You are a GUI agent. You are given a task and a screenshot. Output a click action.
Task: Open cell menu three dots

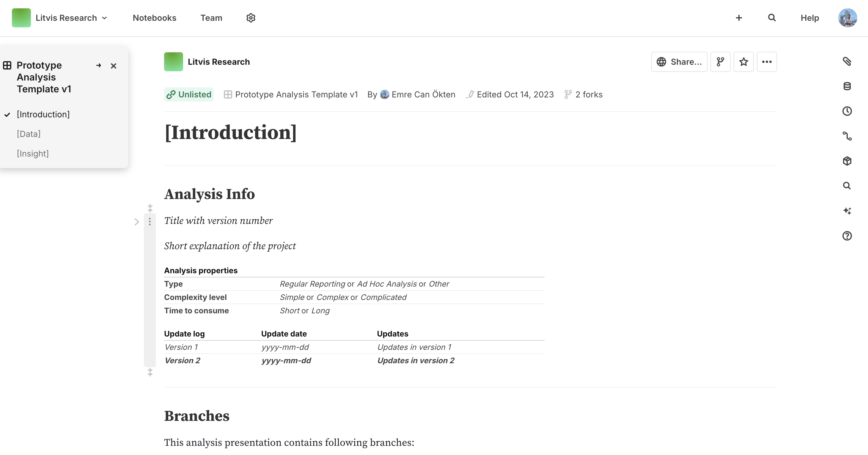pyautogui.click(x=150, y=222)
